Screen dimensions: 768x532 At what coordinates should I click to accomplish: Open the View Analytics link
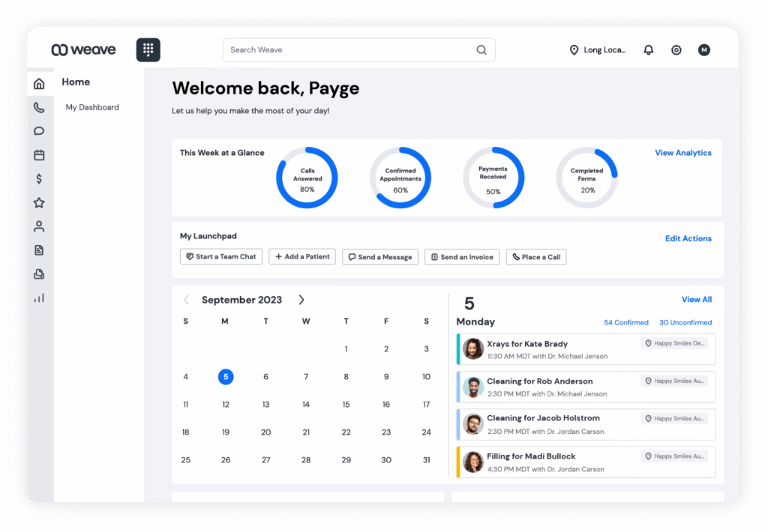(682, 153)
